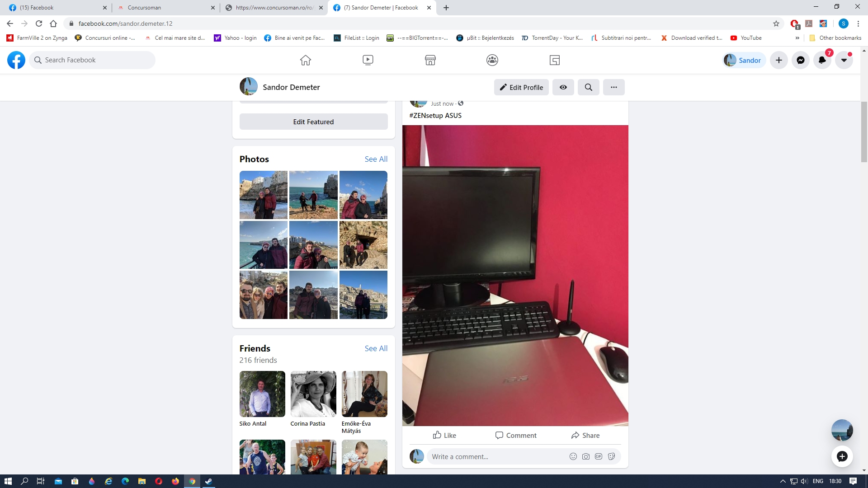Open the Groups icon
Viewport: 868px width, 488px height.
[492, 60]
